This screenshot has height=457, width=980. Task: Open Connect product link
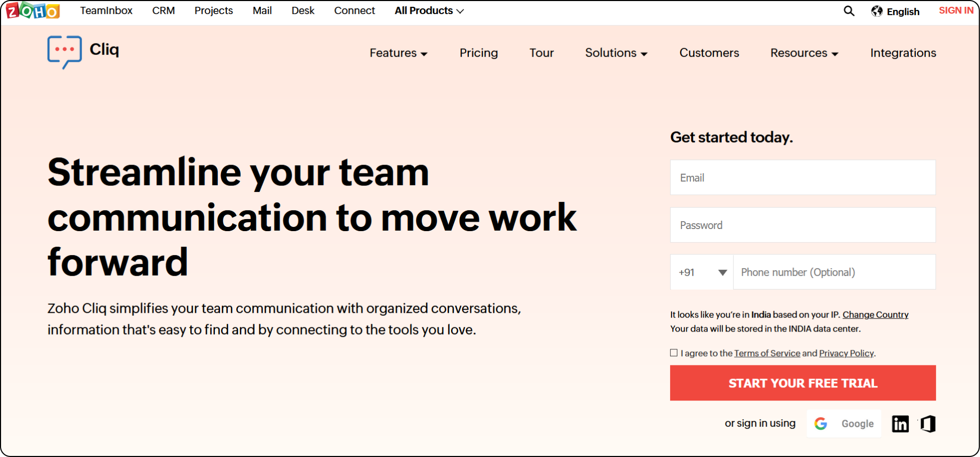pyautogui.click(x=354, y=10)
